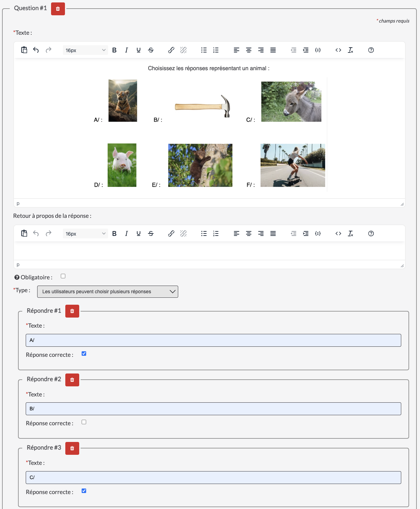The width and height of the screenshot is (420, 509).
Task: Increase indent in Texte editor
Action: tap(306, 50)
